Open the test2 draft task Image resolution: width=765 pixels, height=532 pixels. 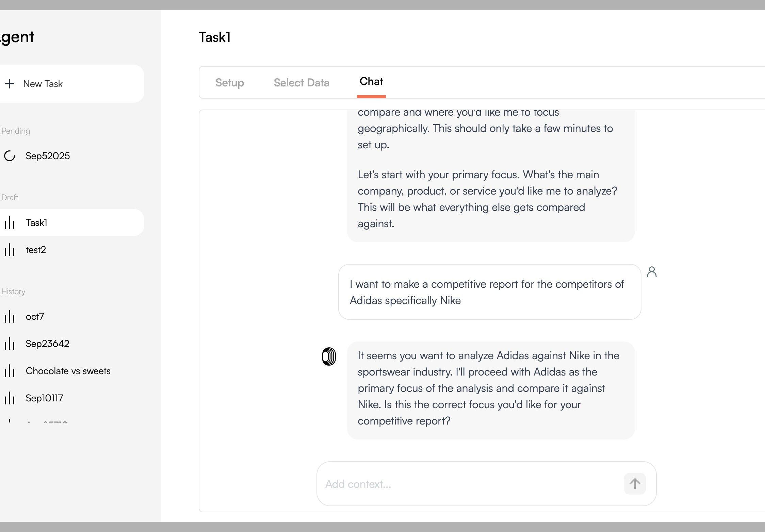pos(36,250)
